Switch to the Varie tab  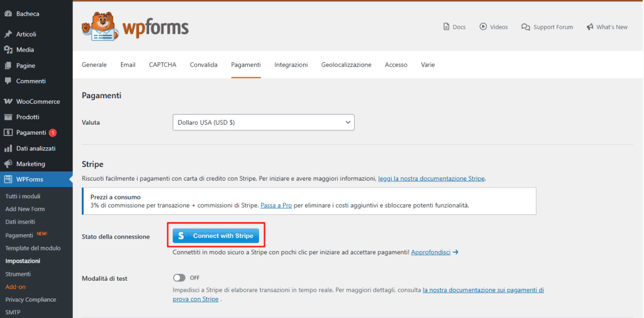coord(428,65)
